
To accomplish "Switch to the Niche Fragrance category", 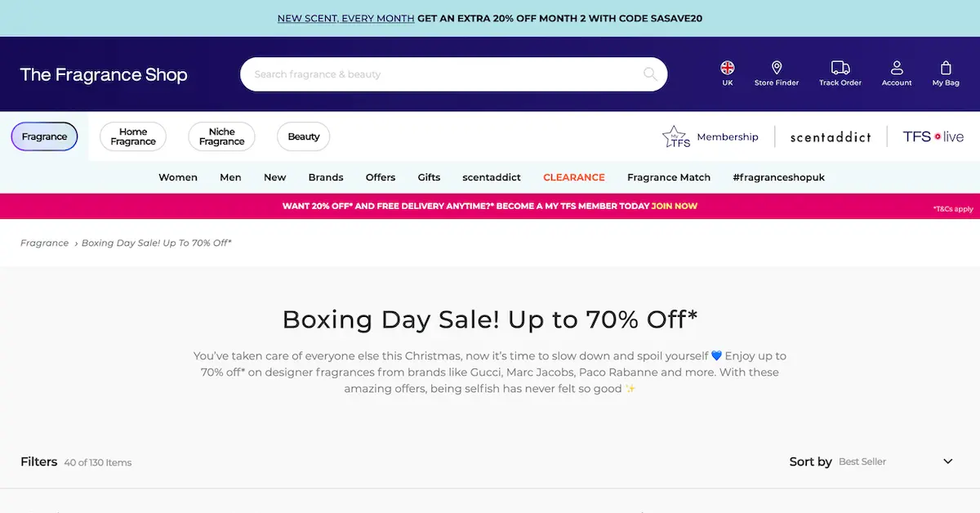I will pyautogui.click(x=221, y=136).
